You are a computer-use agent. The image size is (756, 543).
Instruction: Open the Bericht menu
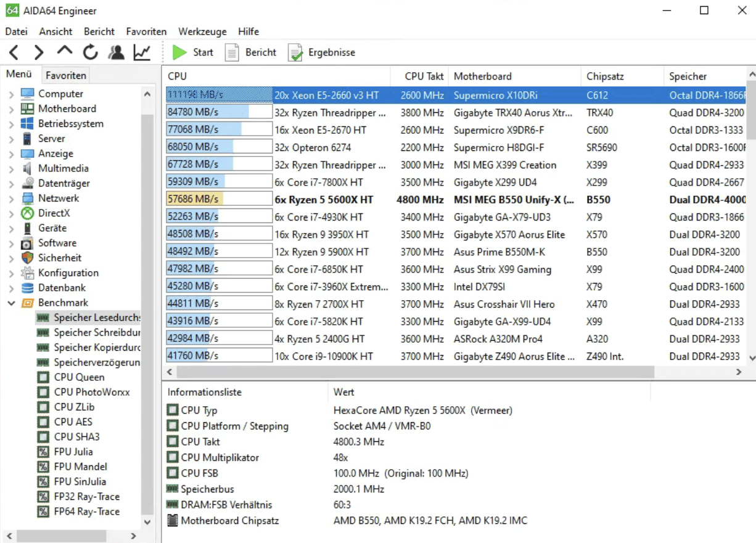point(99,31)
